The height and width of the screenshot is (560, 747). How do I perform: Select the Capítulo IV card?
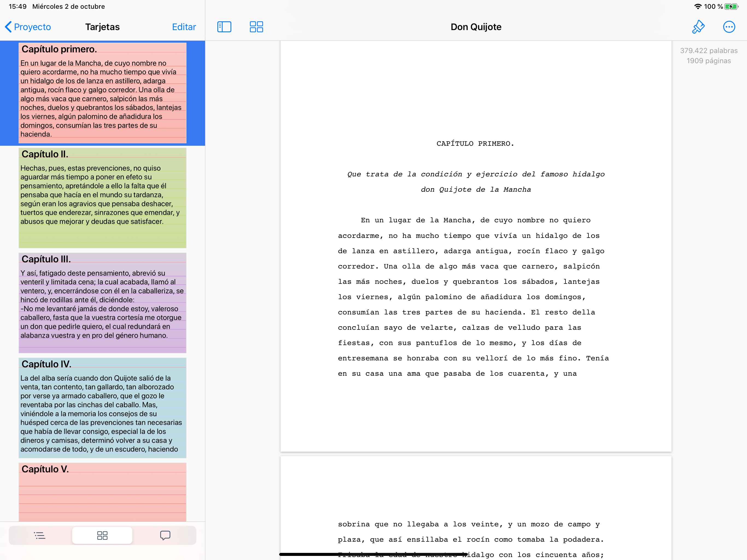click(x=102, y=408)
